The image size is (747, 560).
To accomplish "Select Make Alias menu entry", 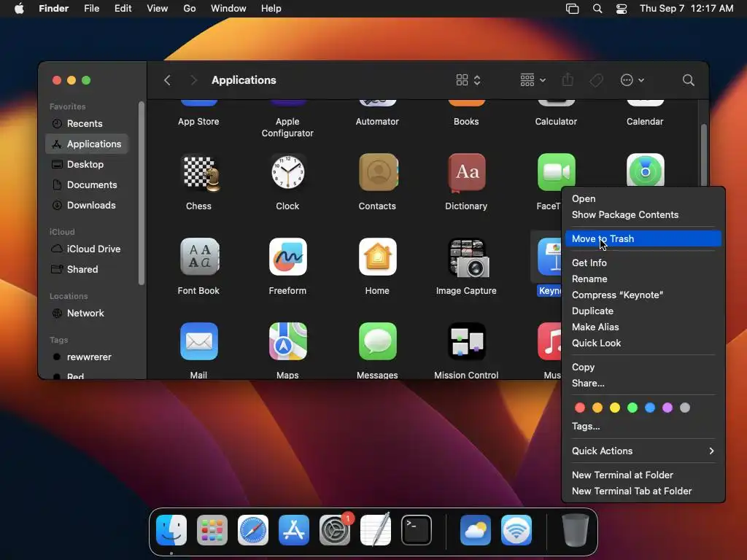I will 643,327.
